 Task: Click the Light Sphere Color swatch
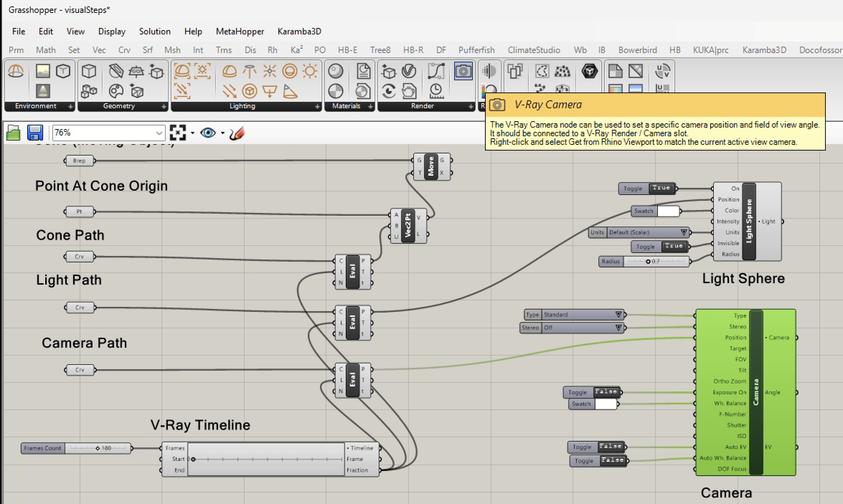(668, 211)
